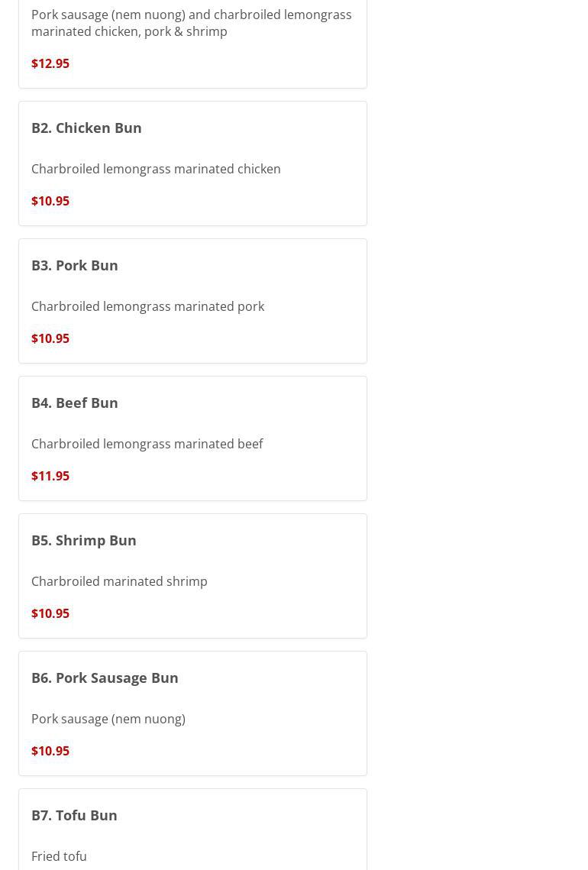Click the Pork Sausage Bun $10.95 price

click(50, 751)
